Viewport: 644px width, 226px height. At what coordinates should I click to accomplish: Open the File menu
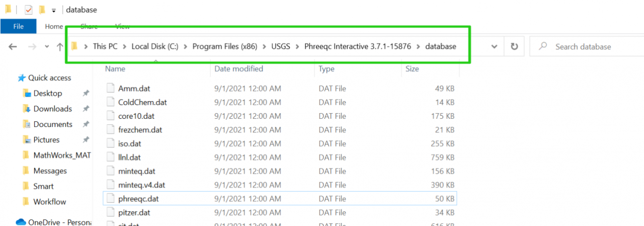18,26
